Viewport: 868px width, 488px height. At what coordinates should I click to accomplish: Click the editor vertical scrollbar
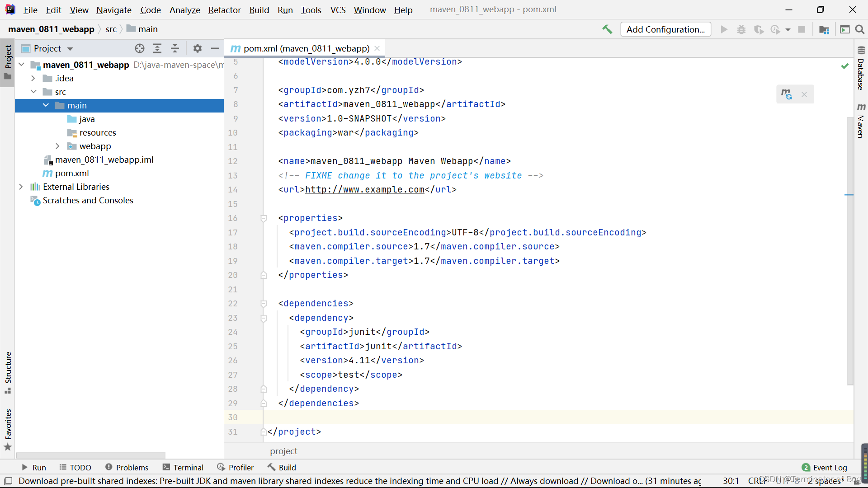pyautogui.click(x=849, y=251)
